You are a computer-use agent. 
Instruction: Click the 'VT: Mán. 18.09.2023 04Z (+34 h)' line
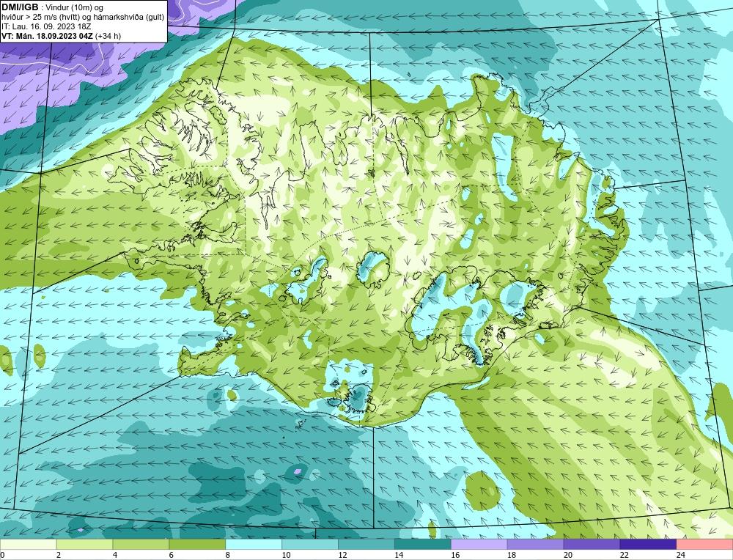point(62,36)
